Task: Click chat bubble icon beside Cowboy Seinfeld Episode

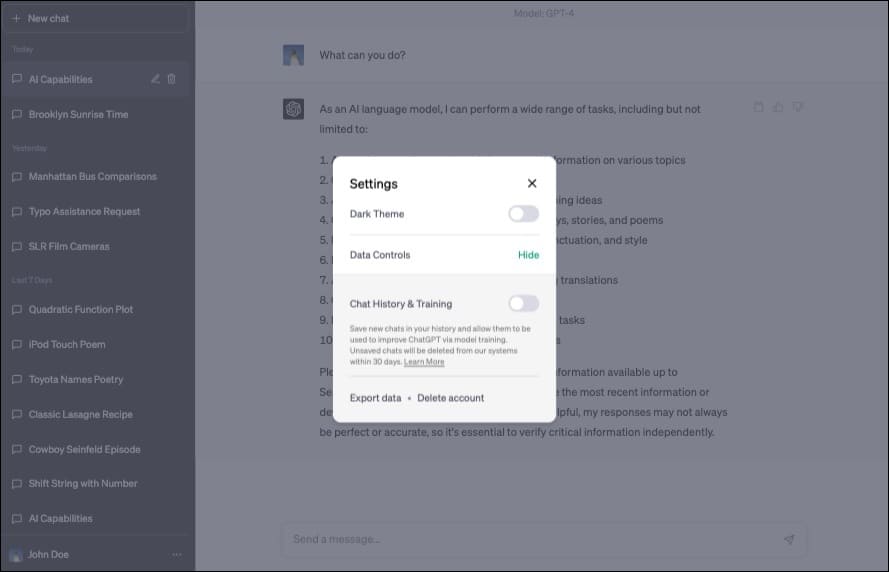Action: (17, 450)
